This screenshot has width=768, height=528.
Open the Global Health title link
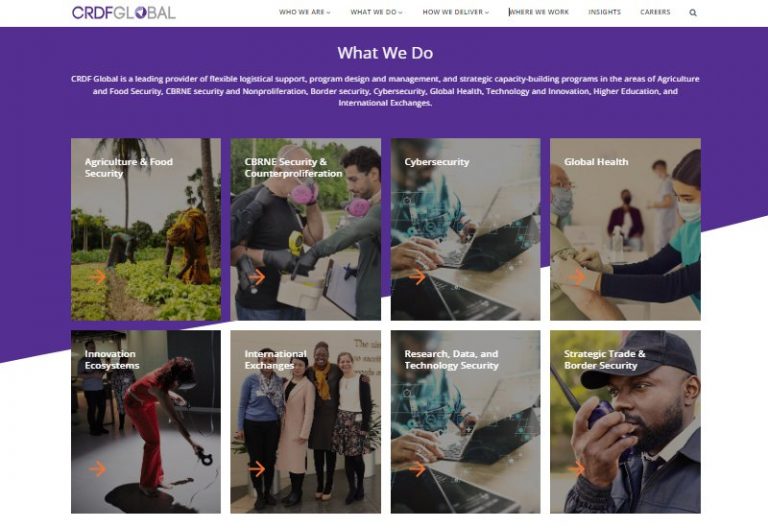(596, 162)
